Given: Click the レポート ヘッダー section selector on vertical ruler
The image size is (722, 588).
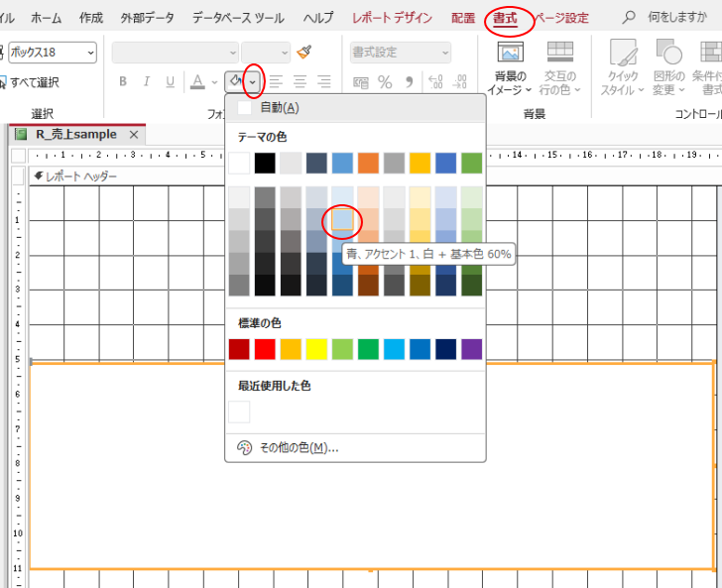Looking at the screenshot, I should [x=18, y=176].
